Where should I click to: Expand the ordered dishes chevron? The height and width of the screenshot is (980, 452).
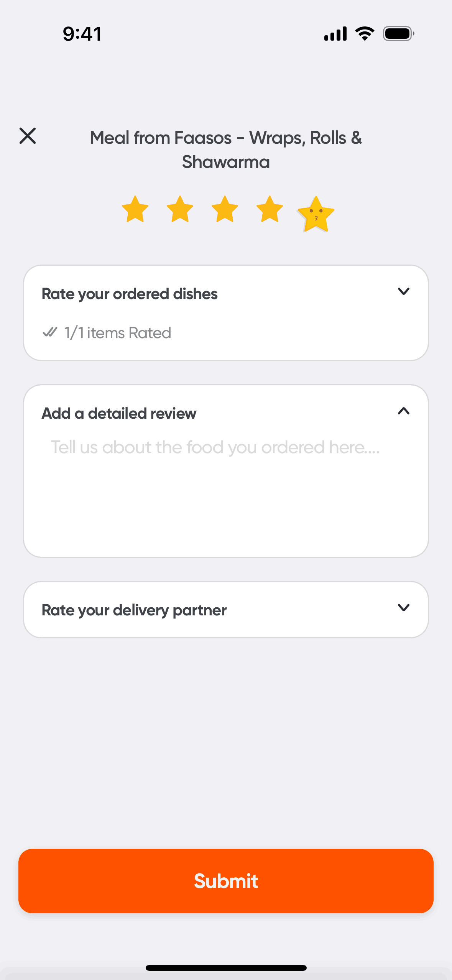click(x=403, y=291)
